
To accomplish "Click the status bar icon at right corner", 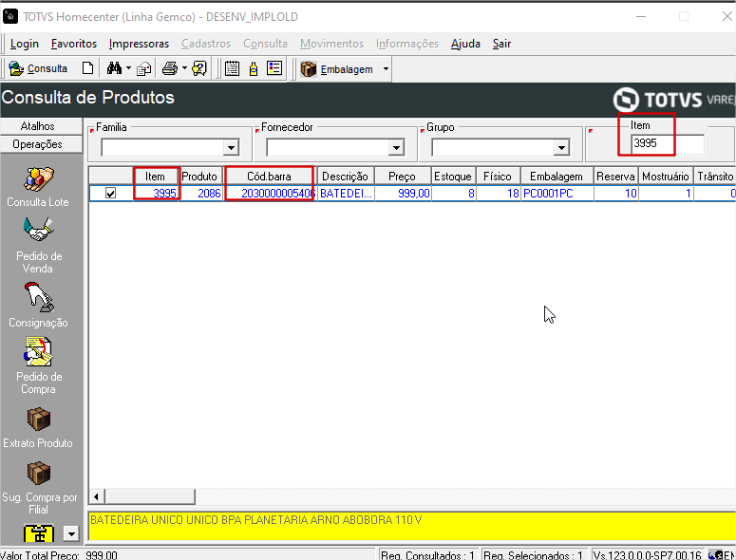I will pyautogui.click(x=716, y=555).
